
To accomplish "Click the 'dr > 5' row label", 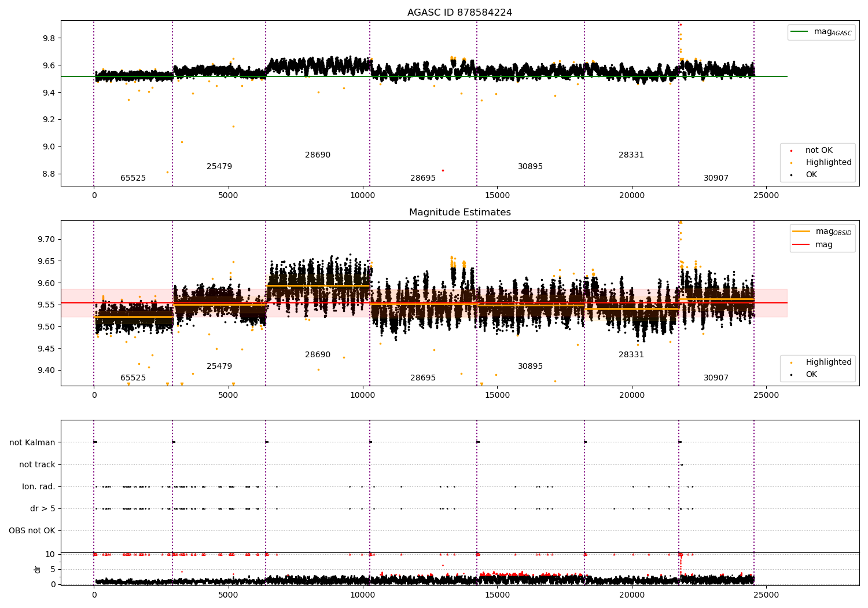I will [43, 509].
